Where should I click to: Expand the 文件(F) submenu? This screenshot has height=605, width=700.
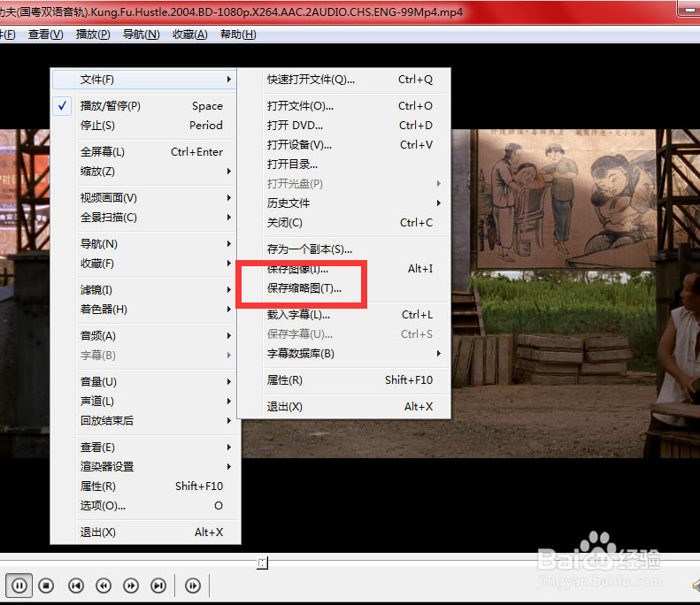tap(144, 80)
